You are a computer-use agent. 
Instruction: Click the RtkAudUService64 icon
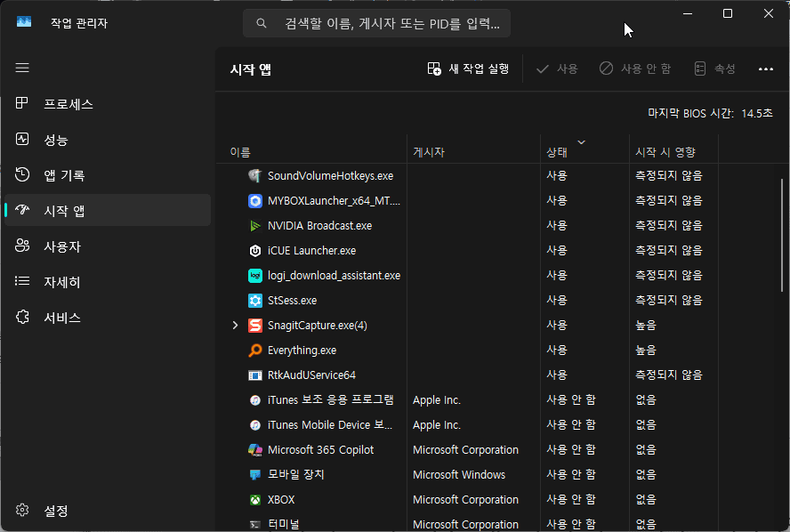(255, 375)
